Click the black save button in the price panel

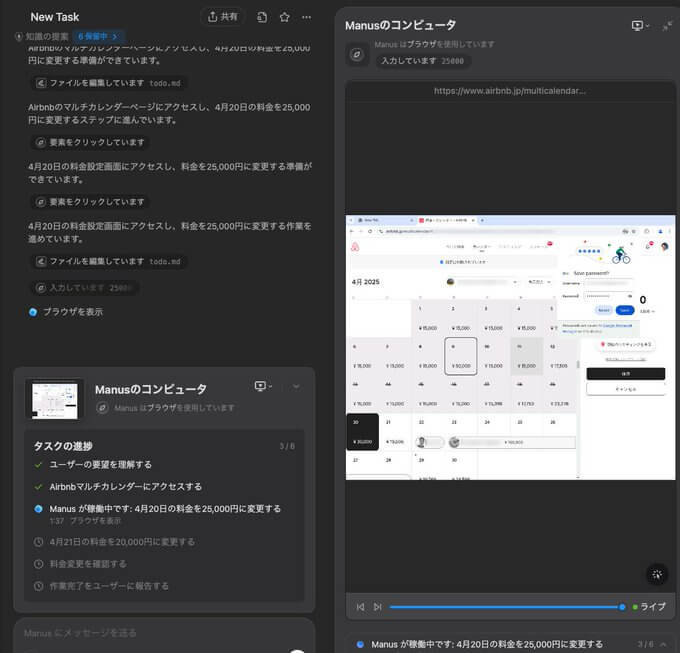pyautogui.click(x=626, y=374)
